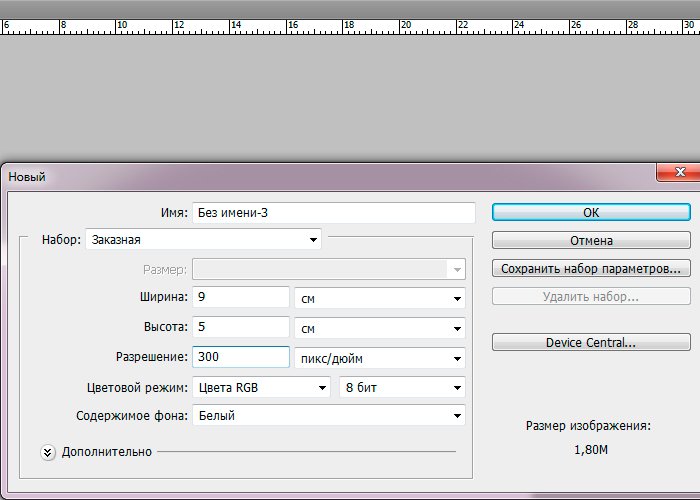This screenshot has height=500, width=700.
Task: Open the Высота units dropdown
Action: [x=380, y=328]
